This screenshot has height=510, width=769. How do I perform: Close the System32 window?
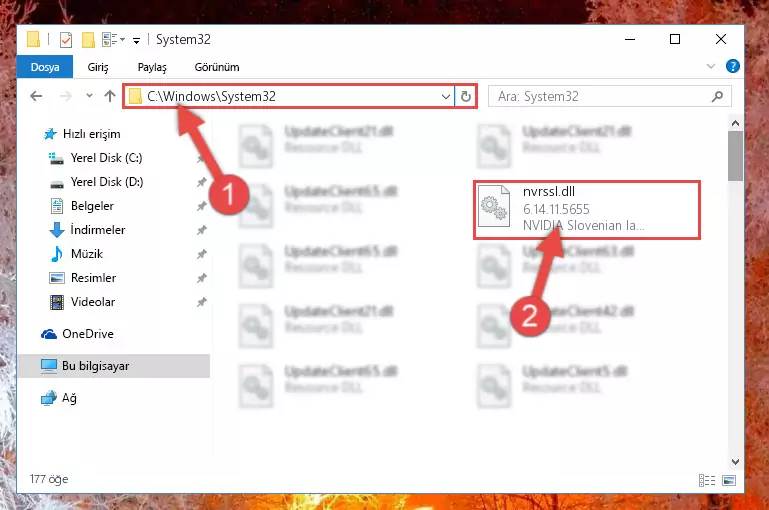point(720,39)
